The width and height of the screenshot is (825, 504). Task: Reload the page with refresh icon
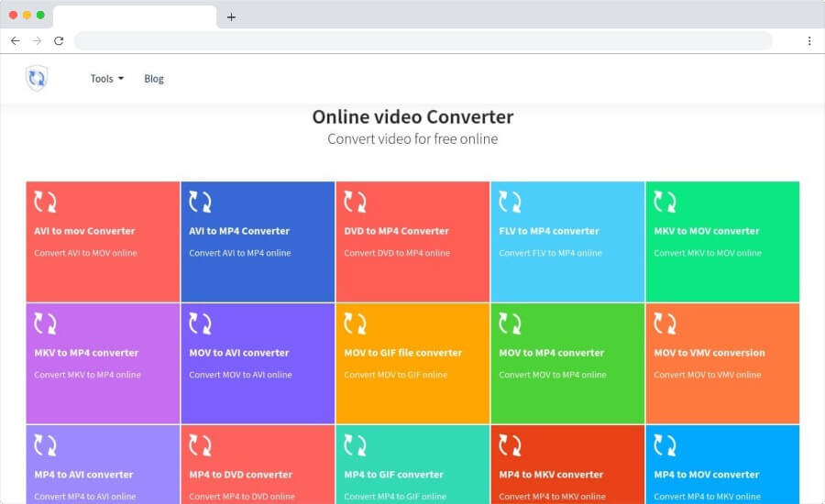pos(59,41)
